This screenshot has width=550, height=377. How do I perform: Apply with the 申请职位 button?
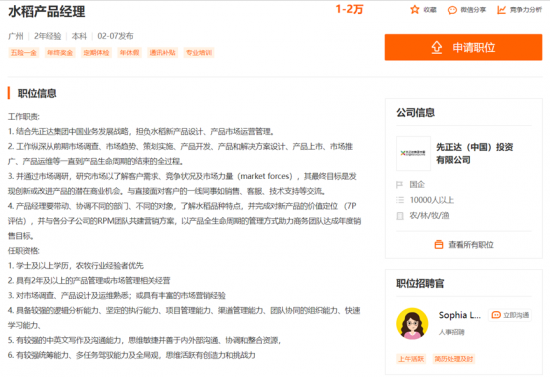tap(463, 47)
